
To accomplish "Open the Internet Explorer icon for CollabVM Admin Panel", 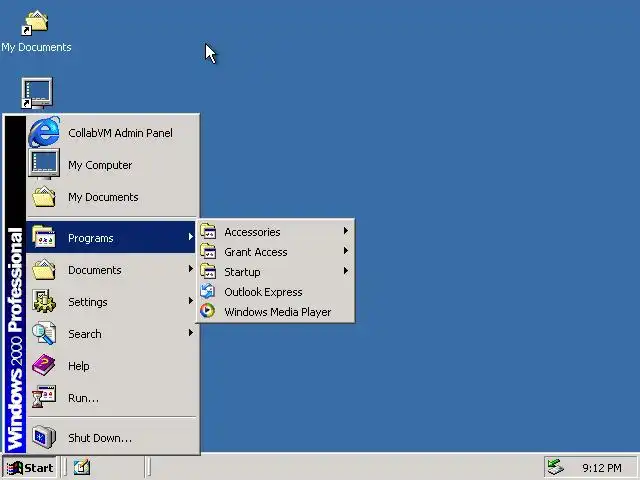I will click(x=44, y=132).
